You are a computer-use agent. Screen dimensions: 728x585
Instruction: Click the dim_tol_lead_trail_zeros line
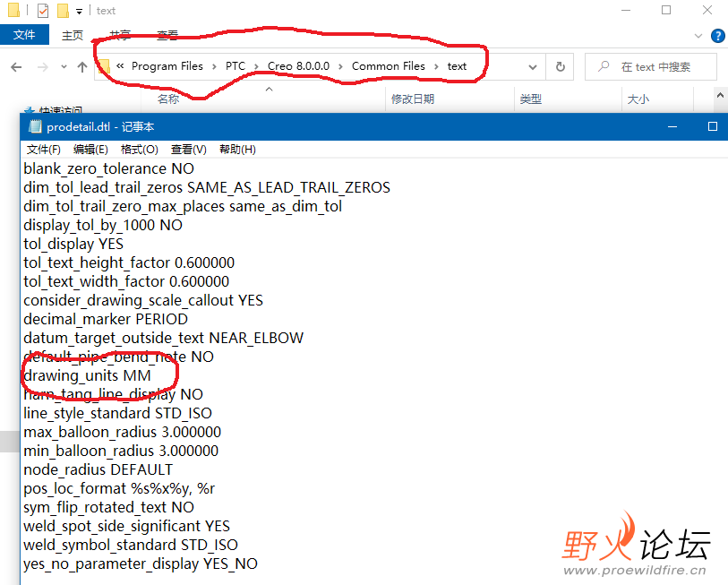(207, 187)
